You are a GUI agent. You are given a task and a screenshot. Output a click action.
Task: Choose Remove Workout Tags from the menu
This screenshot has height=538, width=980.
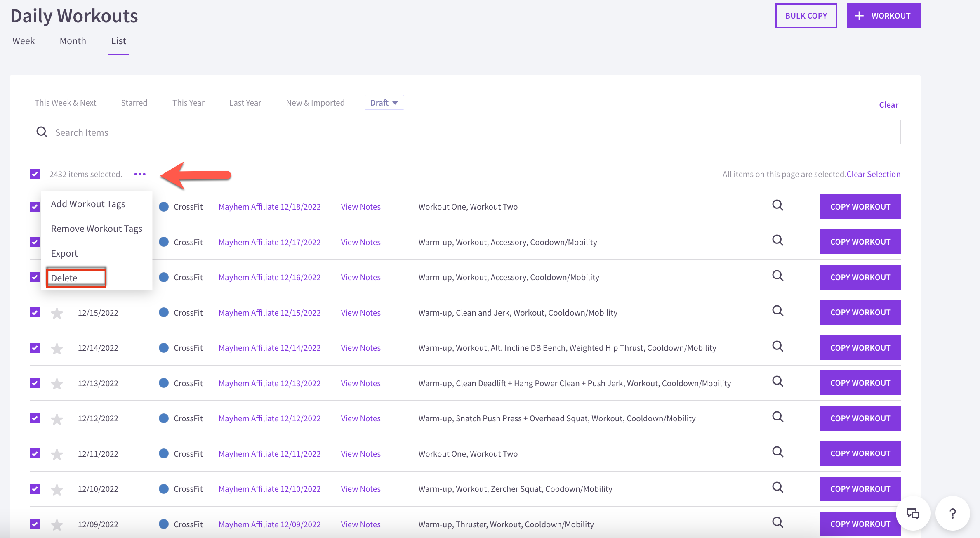(x=97, y=229)
